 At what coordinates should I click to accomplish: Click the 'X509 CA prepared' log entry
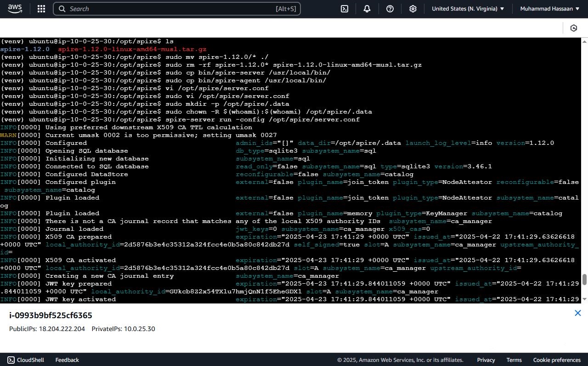click(x=289, y=245)
